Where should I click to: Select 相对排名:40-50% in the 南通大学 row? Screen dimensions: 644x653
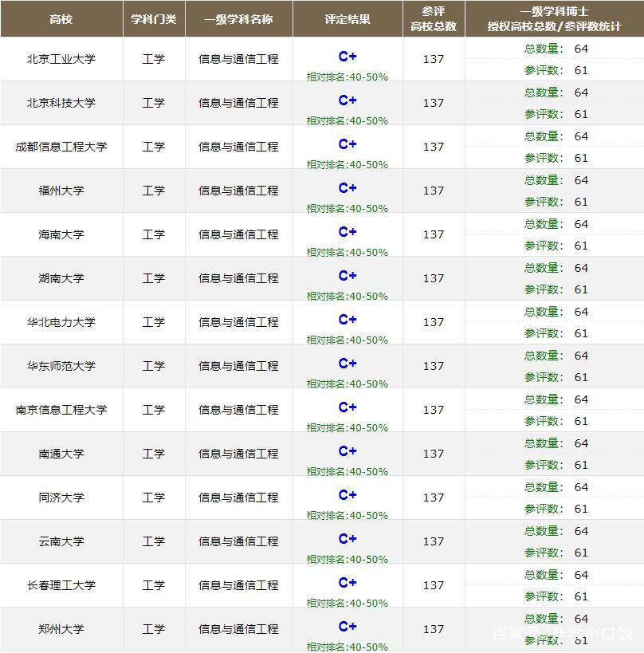(348, 471)
